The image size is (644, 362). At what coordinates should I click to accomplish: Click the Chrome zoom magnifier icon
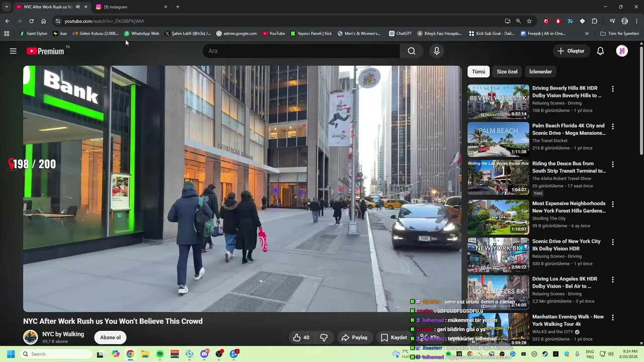518,21
